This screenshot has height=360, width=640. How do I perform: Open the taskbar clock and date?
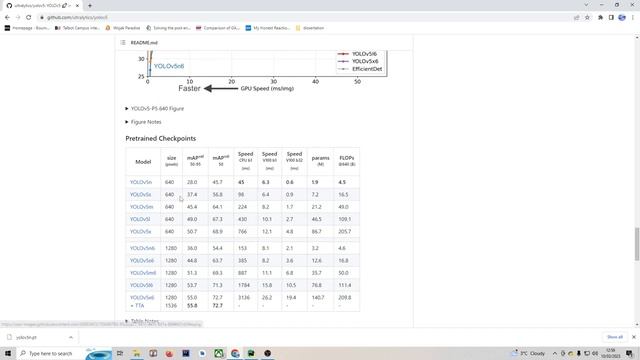[611, 353]
